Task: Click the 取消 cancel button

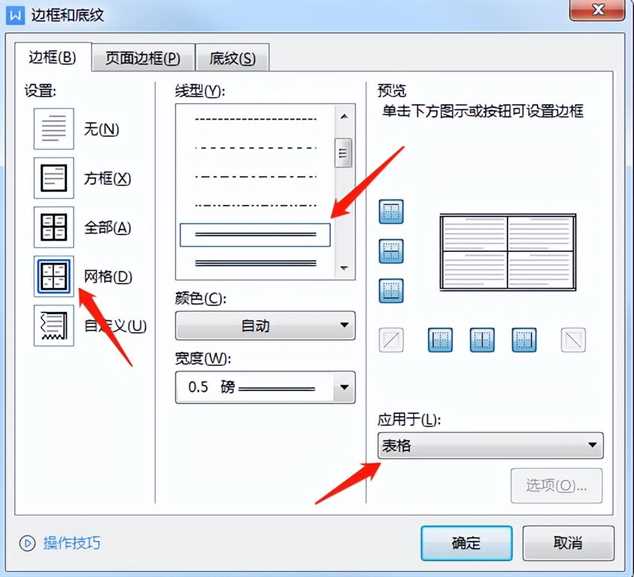Action: (567, 543)
